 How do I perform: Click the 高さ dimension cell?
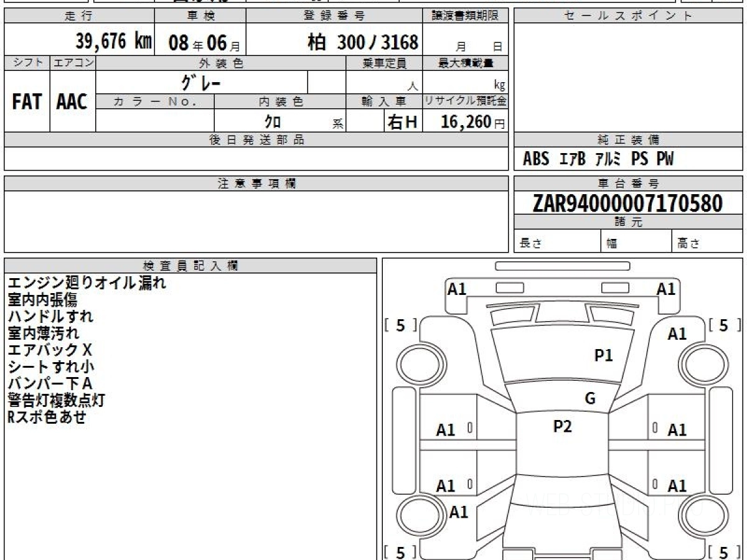pos(708,241)
